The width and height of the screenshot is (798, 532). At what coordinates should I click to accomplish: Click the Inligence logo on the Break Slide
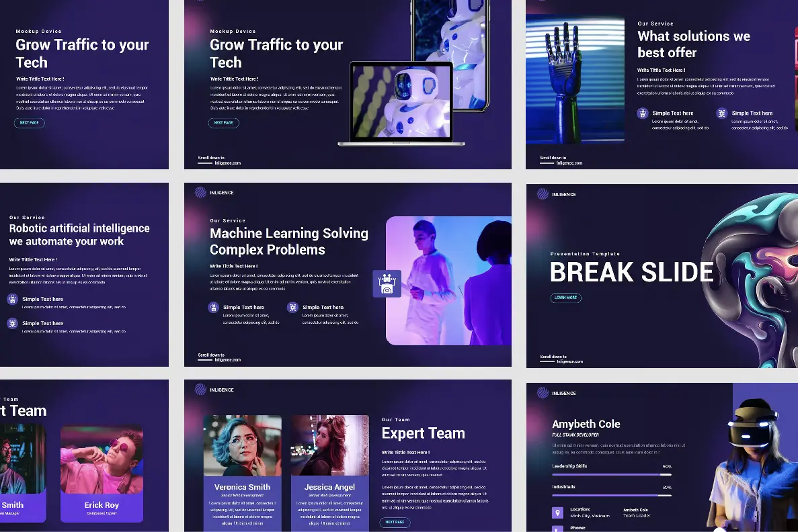[x=543, y=194]
